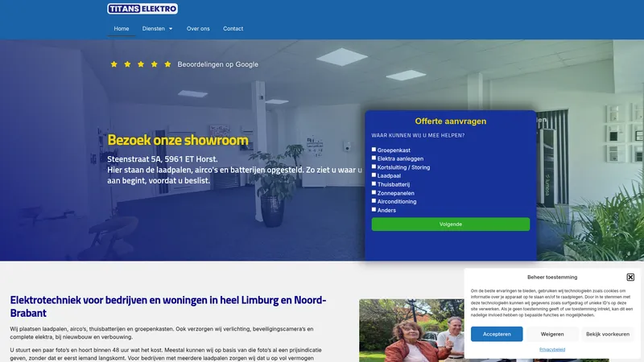
Task: Click the first yellow review star
Action: 114,64
